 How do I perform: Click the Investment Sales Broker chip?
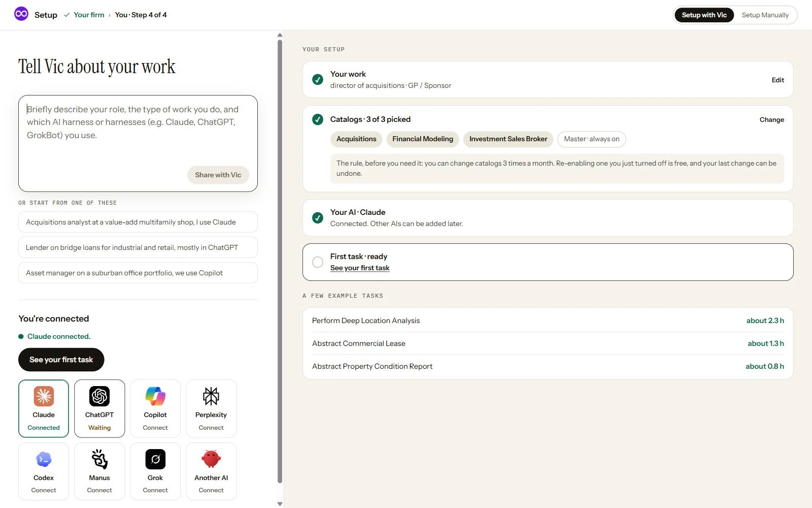[508, 139]
